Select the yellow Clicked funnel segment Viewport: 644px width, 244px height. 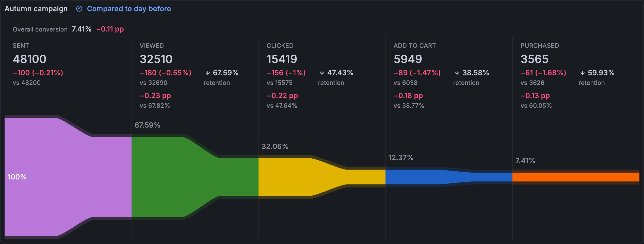point(322,177)
